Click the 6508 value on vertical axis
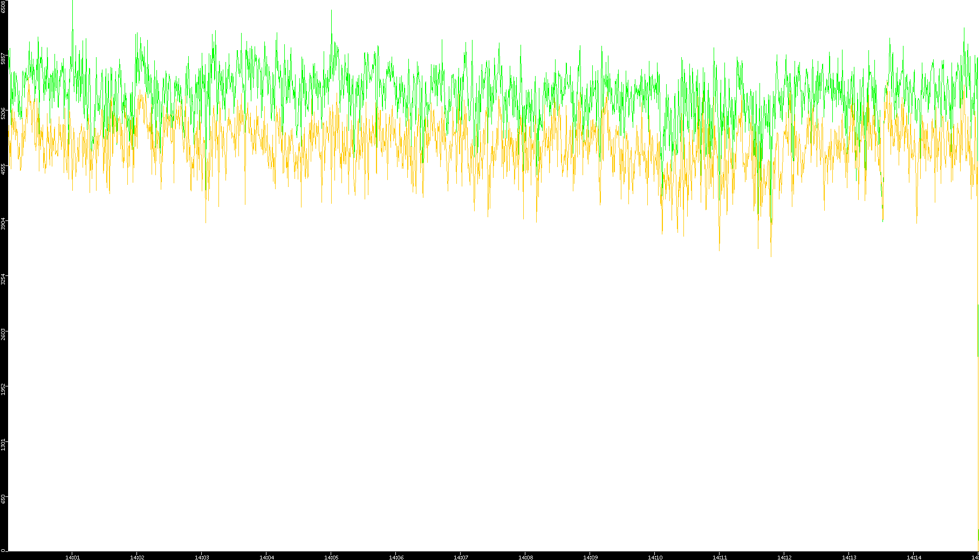Image resolution: width=979 pixels, height=560 pixels. (x=3, y=6)
